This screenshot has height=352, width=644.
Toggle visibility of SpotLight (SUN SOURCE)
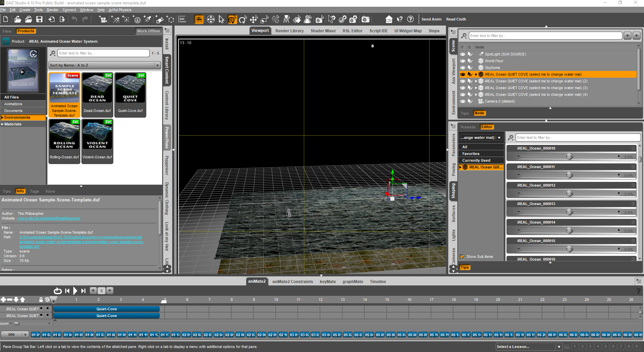[x=463, y=54]
